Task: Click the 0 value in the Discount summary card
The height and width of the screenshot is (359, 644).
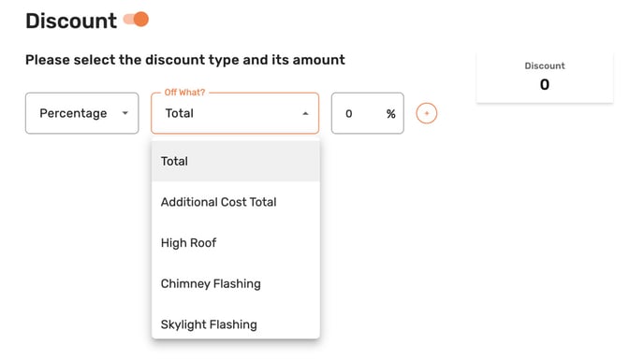Action: click(x=545, y=84)
